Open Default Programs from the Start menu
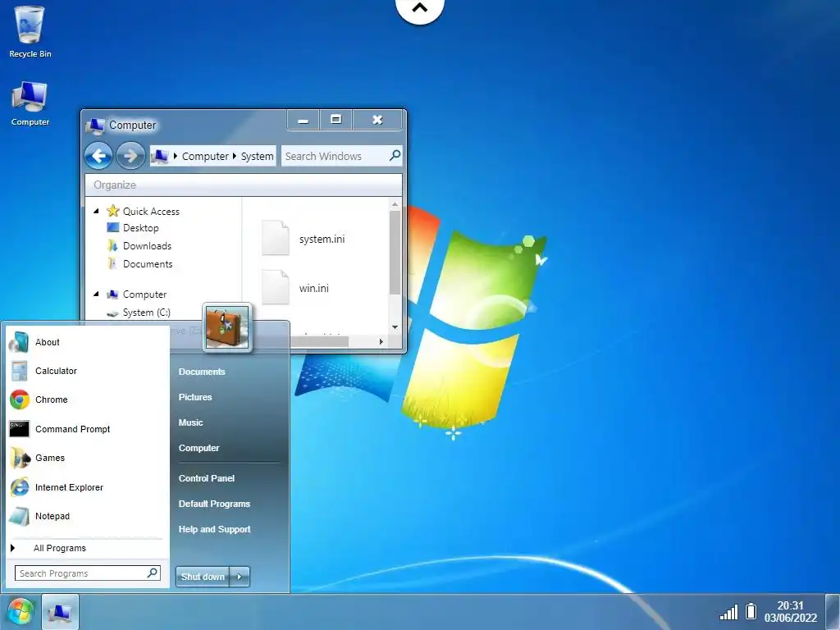 (214, 504)
